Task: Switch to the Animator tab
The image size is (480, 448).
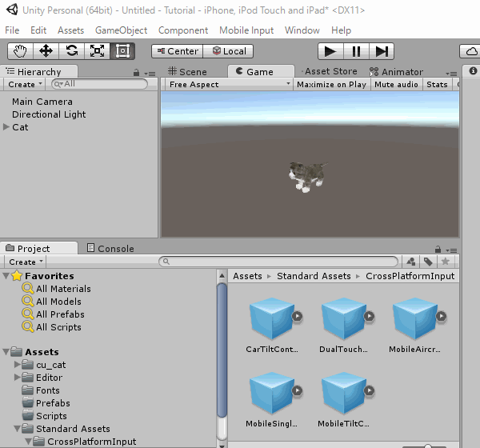Action: pyautogui.click(x=396, y=72)
